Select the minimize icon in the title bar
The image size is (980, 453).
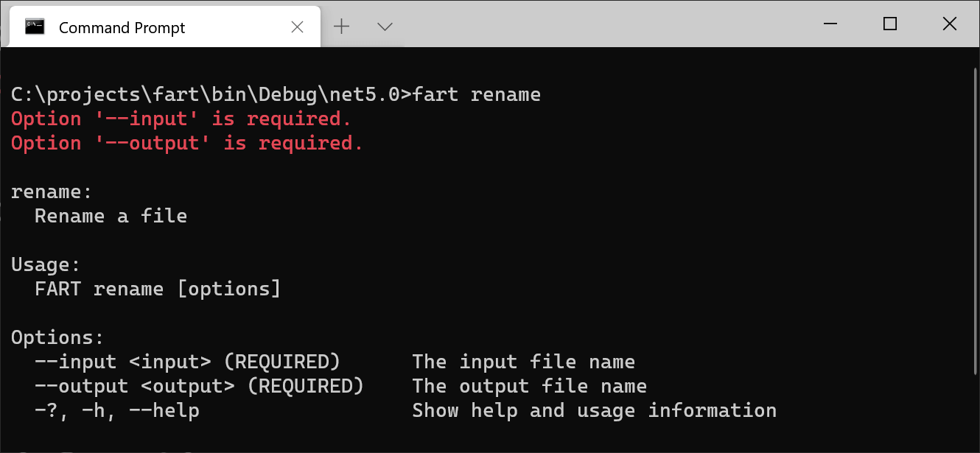coord(830,24)
